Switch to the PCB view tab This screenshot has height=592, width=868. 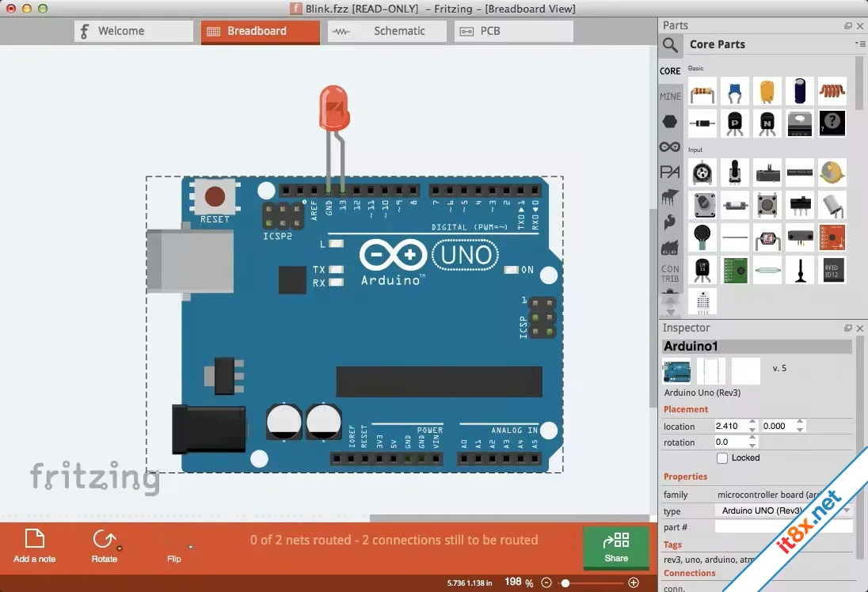(x=514, y=31)
